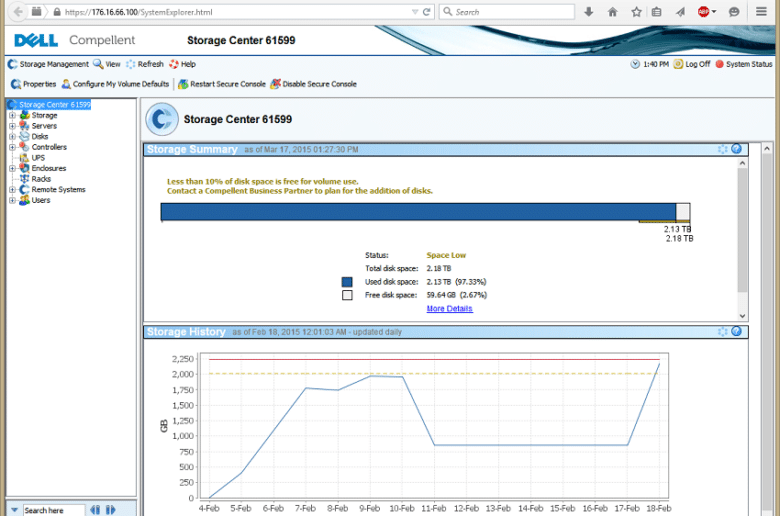
Task: Click the blue Used disk space swatch
Action: pyautogui.click(x=347, y=282)
